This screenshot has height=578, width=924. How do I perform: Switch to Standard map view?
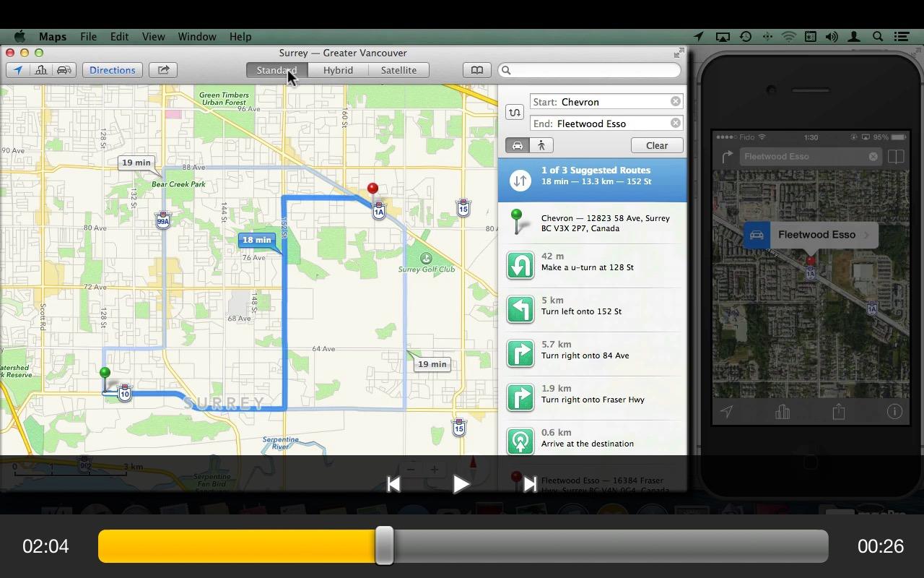pyautogui.click(x=276, y=70)
